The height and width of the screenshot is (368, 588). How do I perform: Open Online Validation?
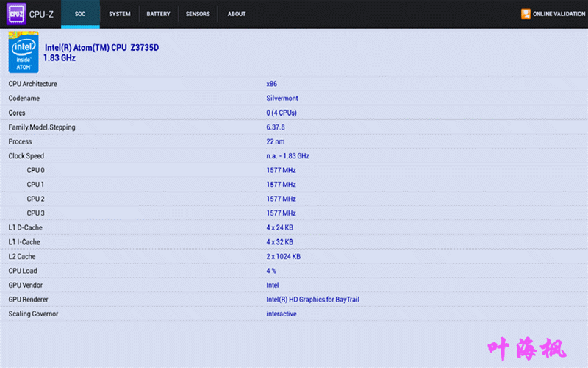point(553,14)
